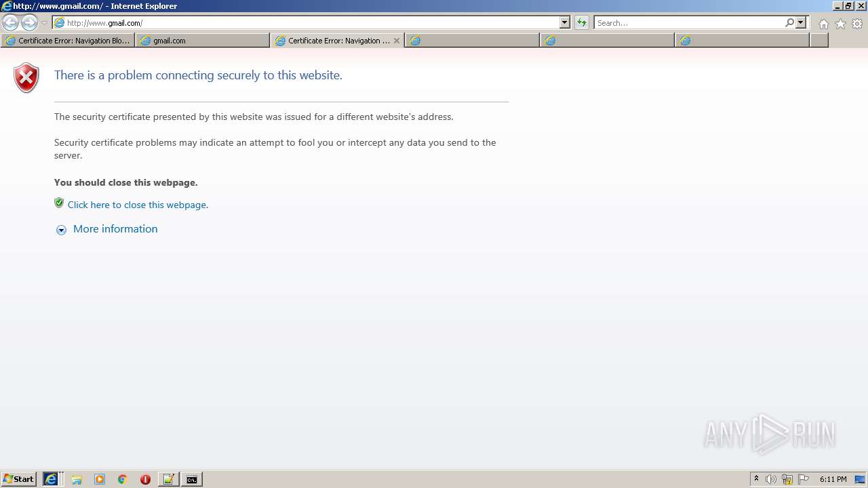
Task: Click the Forward navigation arrow
Action: (x=29, y=23)
